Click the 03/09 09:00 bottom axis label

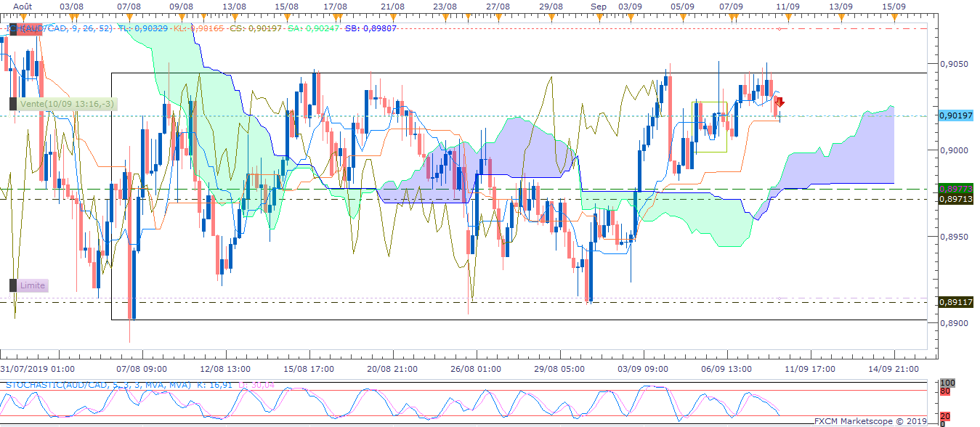click(642, 369)
